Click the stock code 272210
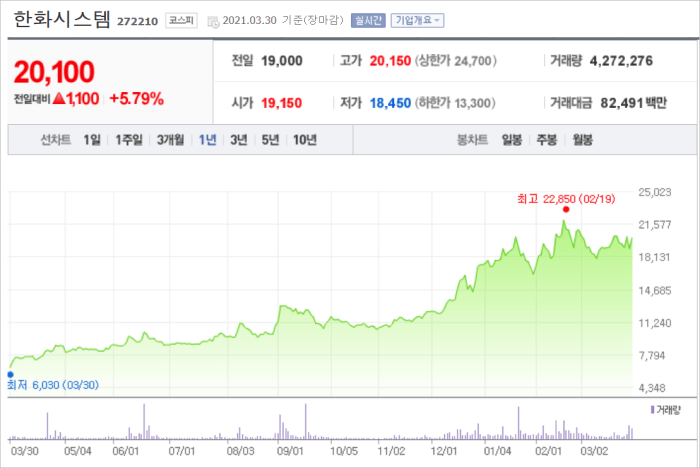Viewport: 700px width, 468px height. pos(138,21)
